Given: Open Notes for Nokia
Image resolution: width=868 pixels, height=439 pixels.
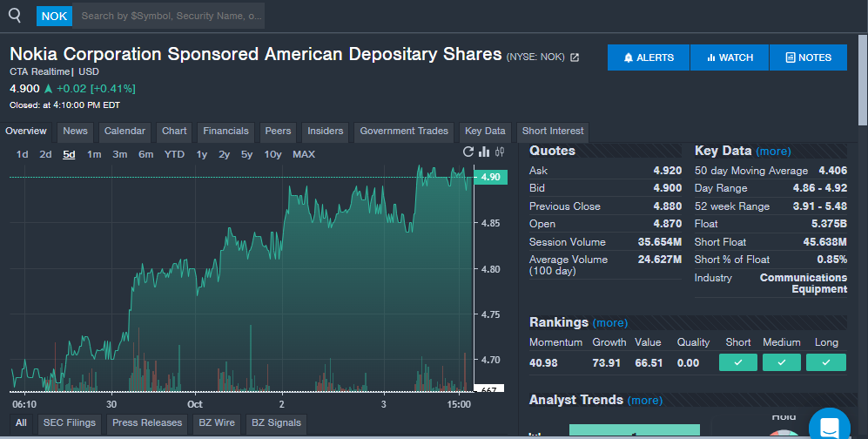Looking at the screenshot, I should 808,57.
